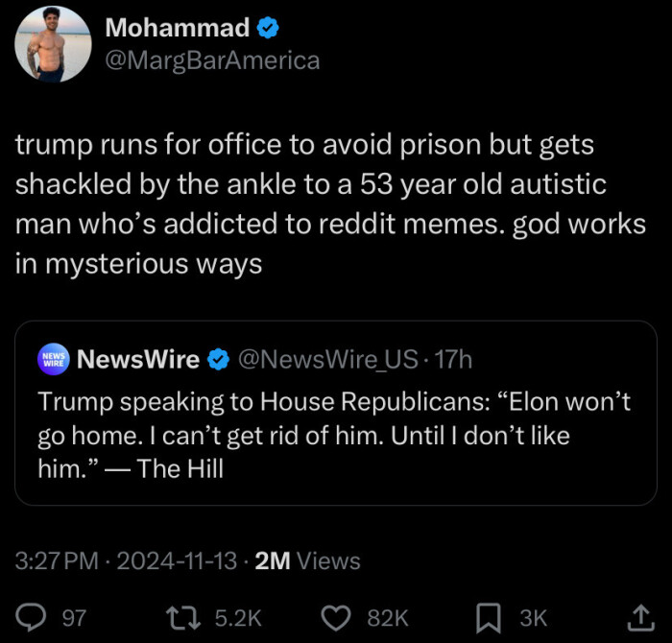This screenshot has width=672, height=643.
Task: Open the share menu with the upload arrow icon
Action: click(636, 617)
